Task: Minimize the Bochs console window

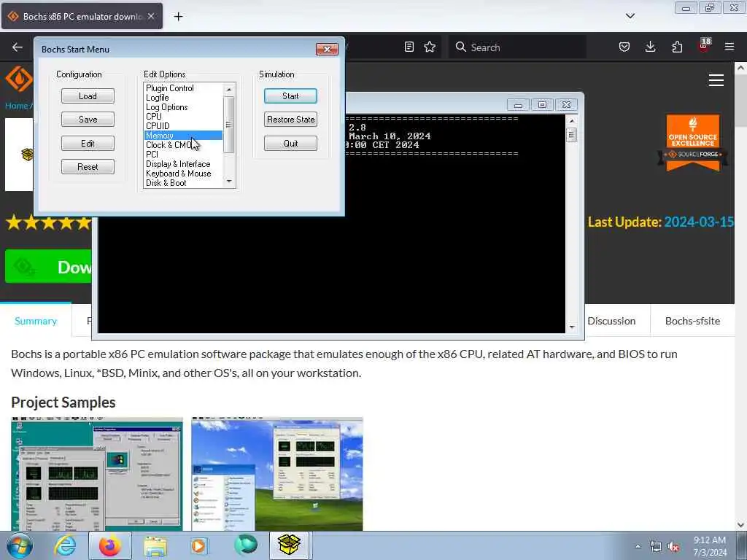Action: point(519,104)
